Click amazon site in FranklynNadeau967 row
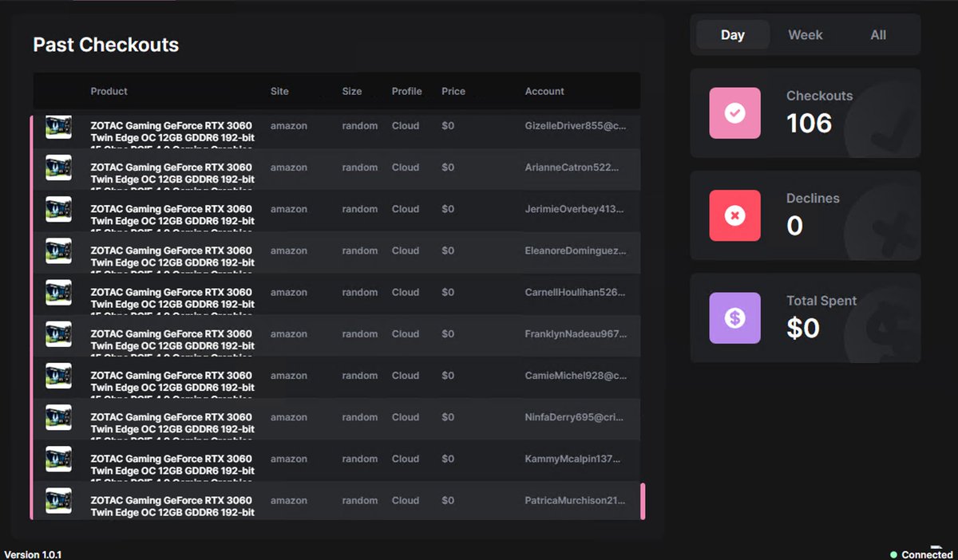 [x=289, y=333]
